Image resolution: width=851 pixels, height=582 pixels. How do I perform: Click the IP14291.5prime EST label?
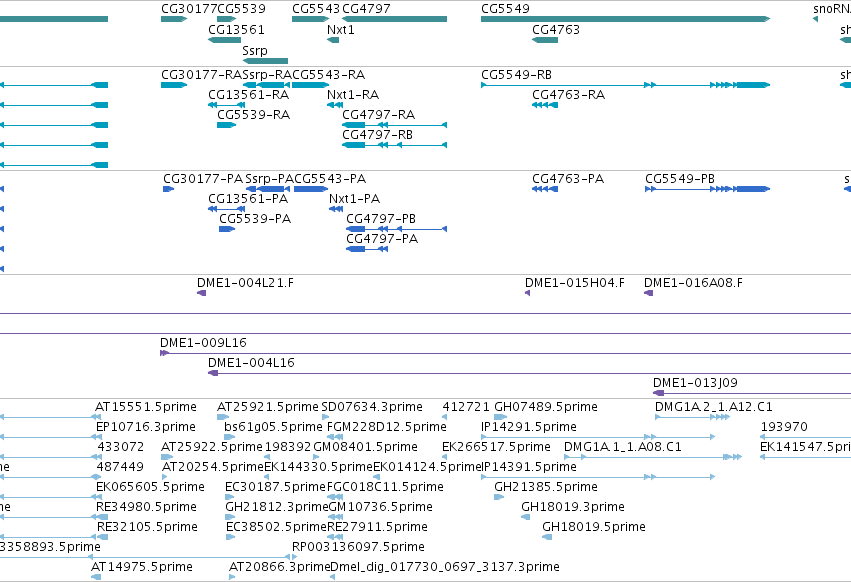529,427
